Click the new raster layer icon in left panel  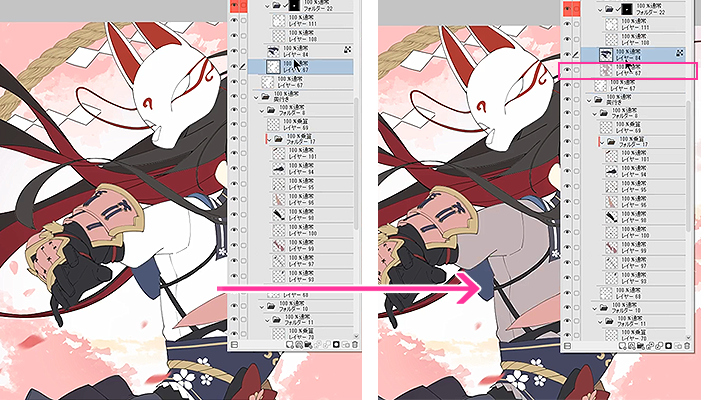[x=289, y=345]
